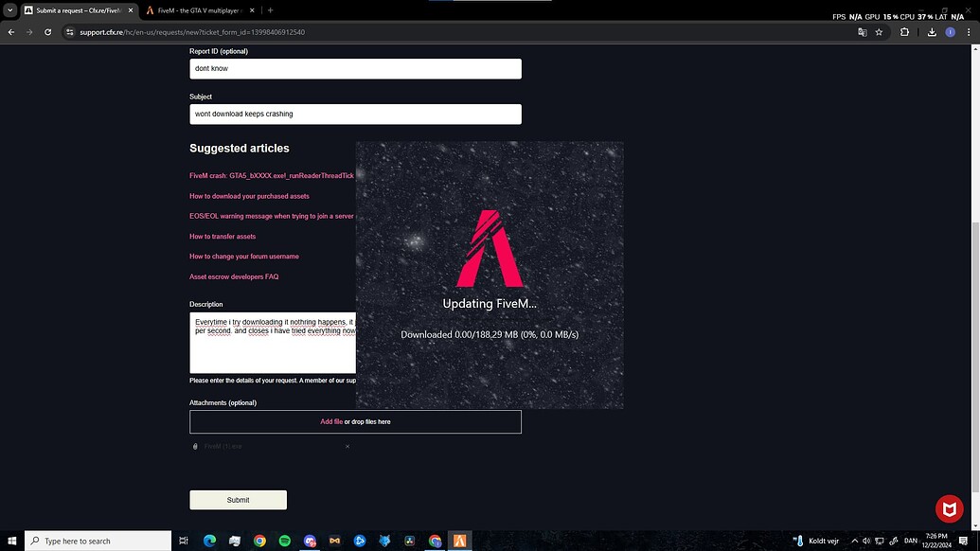980x551 pixels.
Task: Open the volume speaker tray icon
Action: 866,541
